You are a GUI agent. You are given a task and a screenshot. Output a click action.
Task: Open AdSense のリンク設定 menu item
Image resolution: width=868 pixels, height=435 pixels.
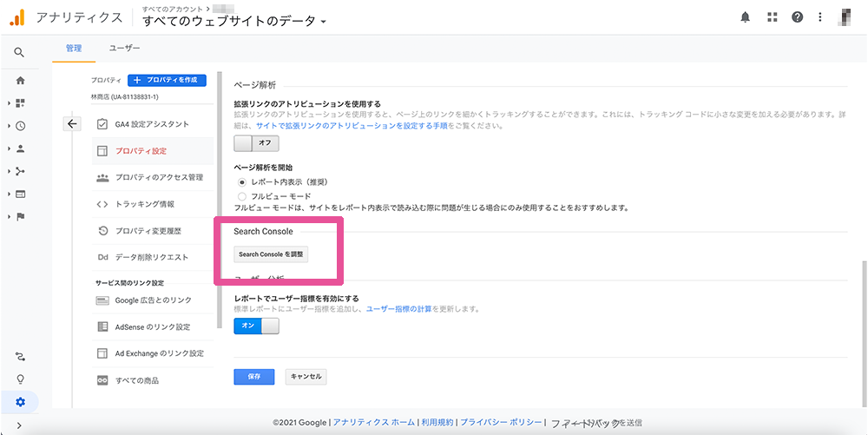(x=152, y=327)
